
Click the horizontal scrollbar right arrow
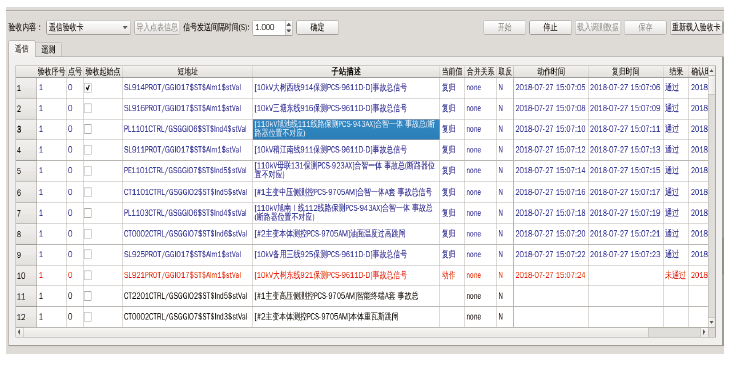704,332
